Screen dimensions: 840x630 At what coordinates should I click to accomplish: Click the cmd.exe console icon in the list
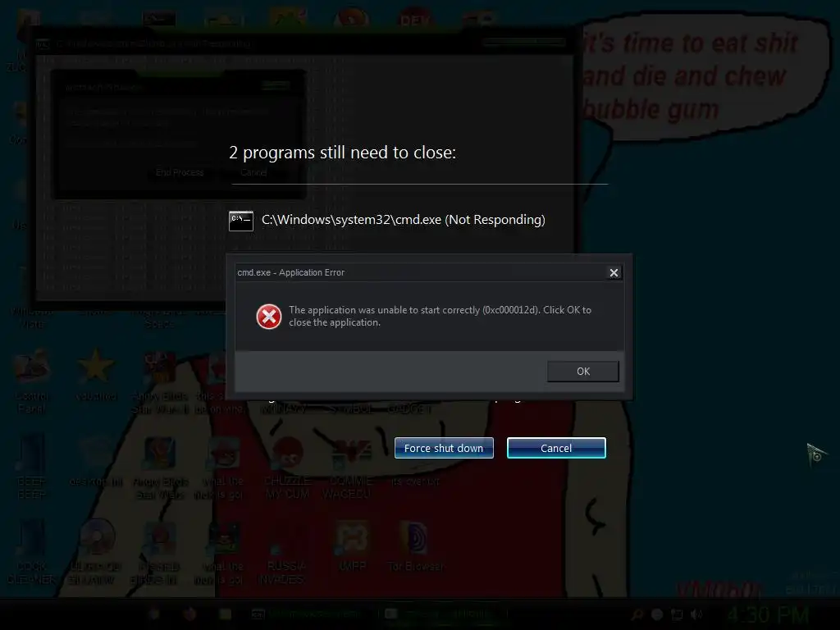click(241, 221)
